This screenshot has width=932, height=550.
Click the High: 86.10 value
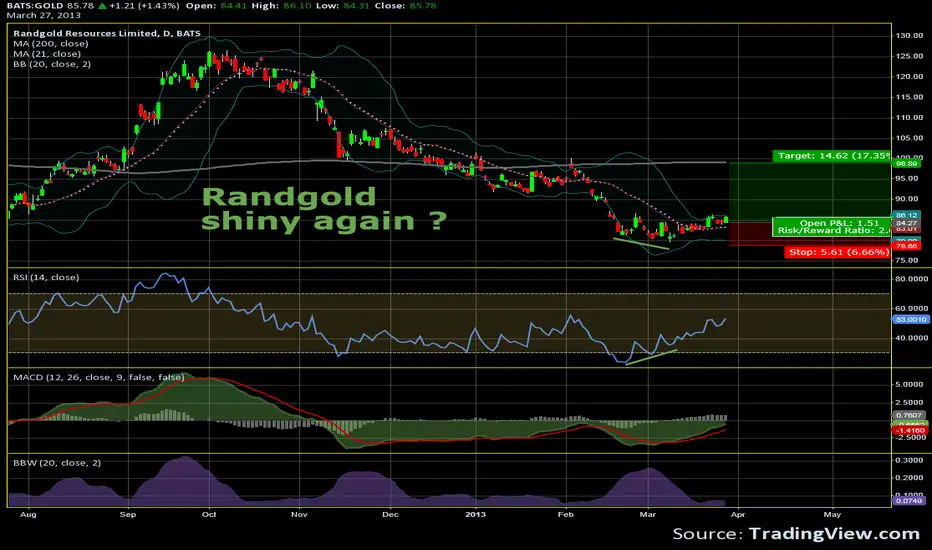[x=281, y=5]
